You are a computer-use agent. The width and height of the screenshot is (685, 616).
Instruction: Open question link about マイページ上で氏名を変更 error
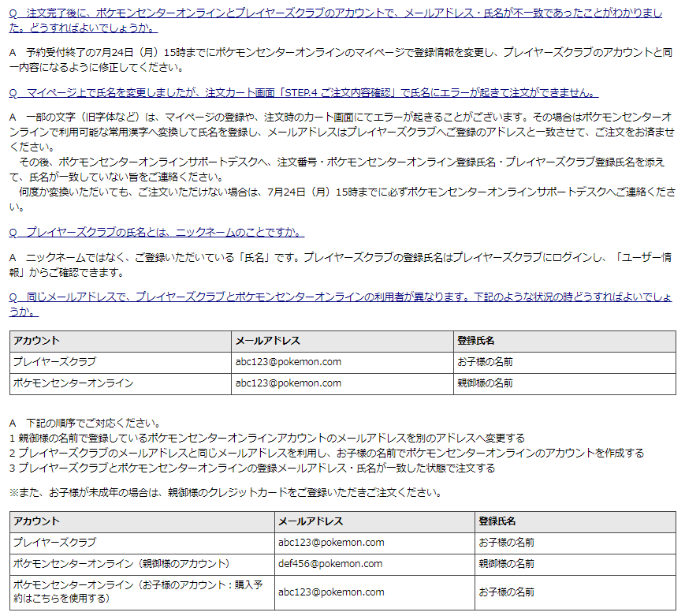coord(303,93)
